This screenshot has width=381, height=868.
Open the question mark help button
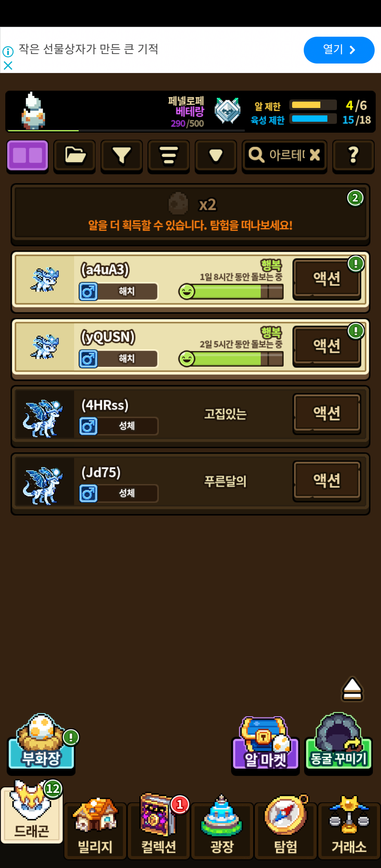[x=353, y=156]
